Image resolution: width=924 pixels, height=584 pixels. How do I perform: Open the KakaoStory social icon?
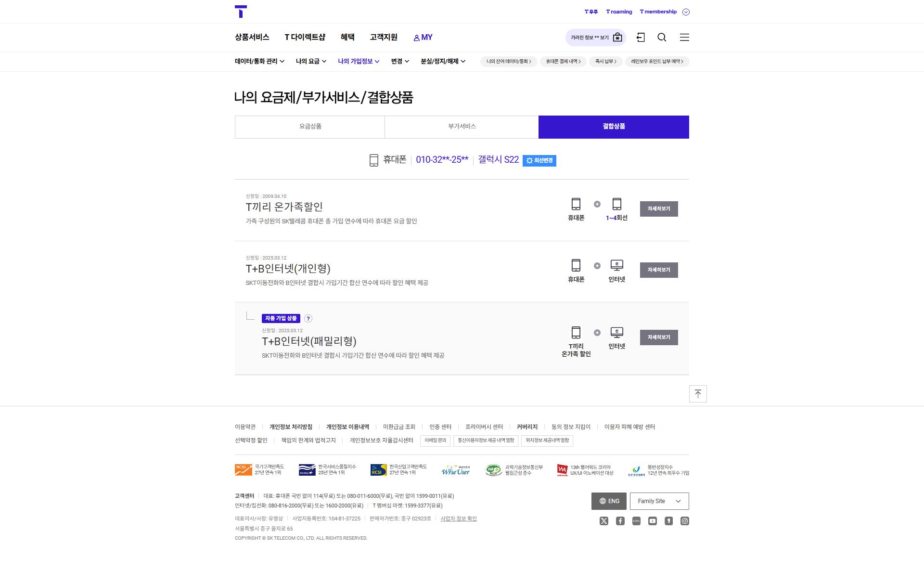click(x=669, y=521)
